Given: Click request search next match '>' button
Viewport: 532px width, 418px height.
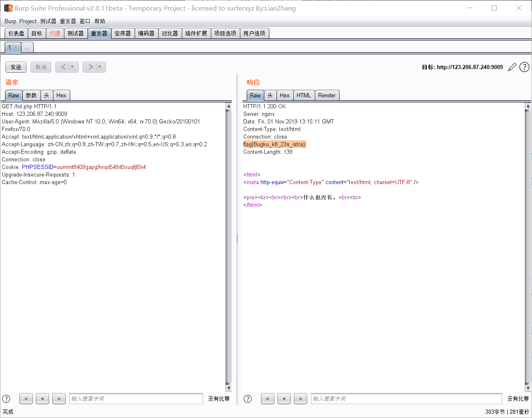Looking at the screenshot, I should (x=59, y=399).
